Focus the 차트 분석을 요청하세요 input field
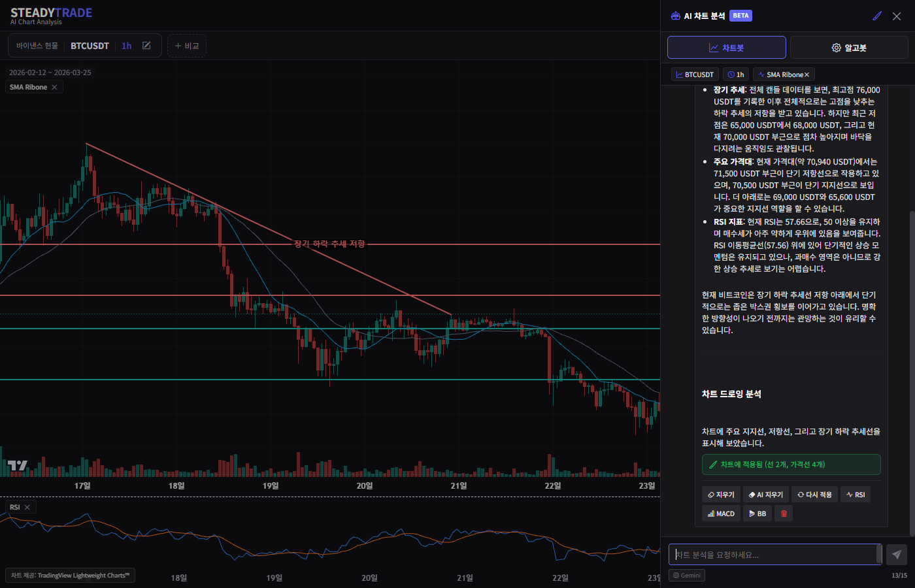This screenshot has height=588, width=915. click(x=775, y=555)
